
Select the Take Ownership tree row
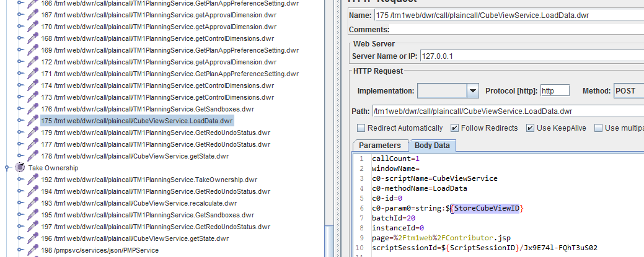coord(53,168)
